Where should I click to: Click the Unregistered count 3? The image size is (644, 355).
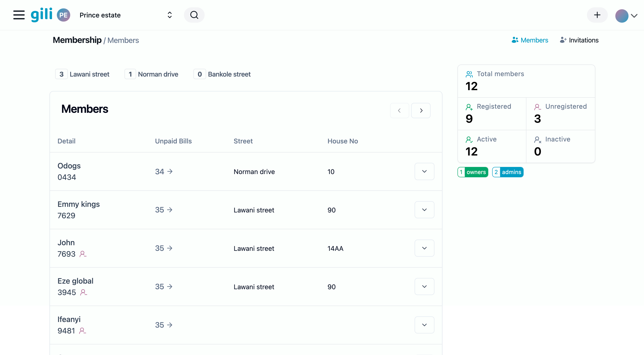pos(538,119)
